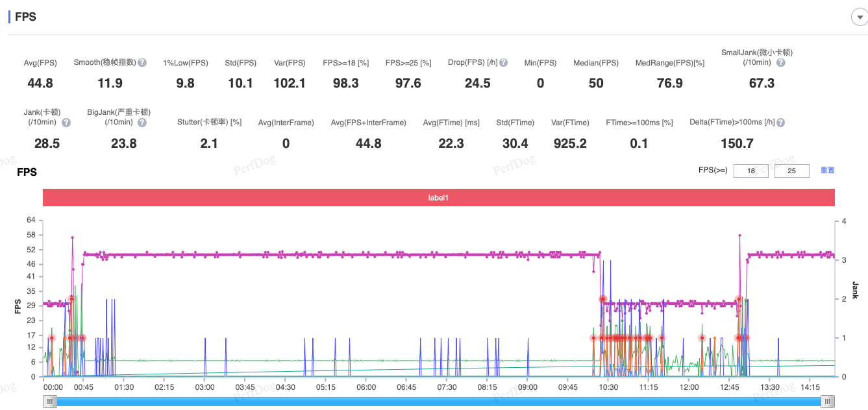Image resolution: width=868 pixels, height=410 pixels.
Task: Open help icon next to Delta(FTime)>100ms
Action: 780,122
